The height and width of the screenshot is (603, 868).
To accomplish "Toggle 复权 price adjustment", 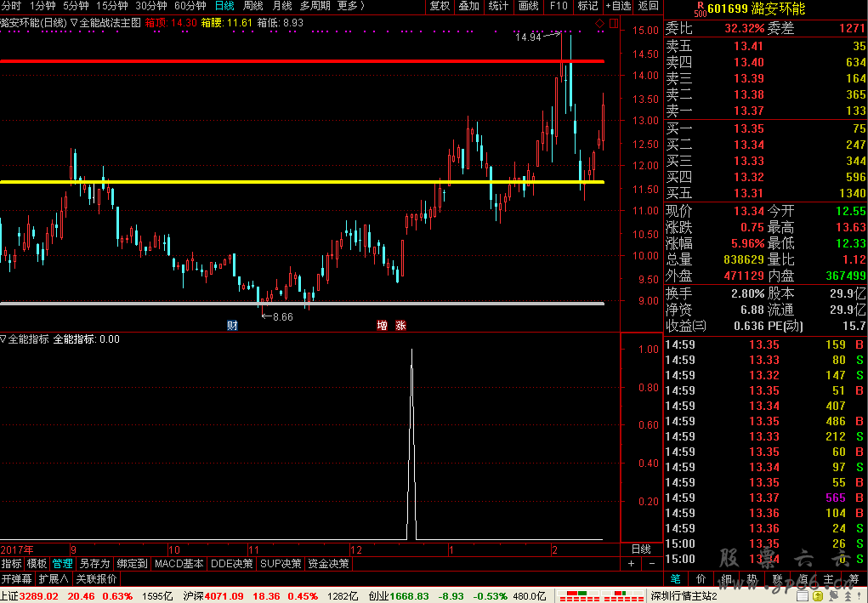I will pos(440,6).
